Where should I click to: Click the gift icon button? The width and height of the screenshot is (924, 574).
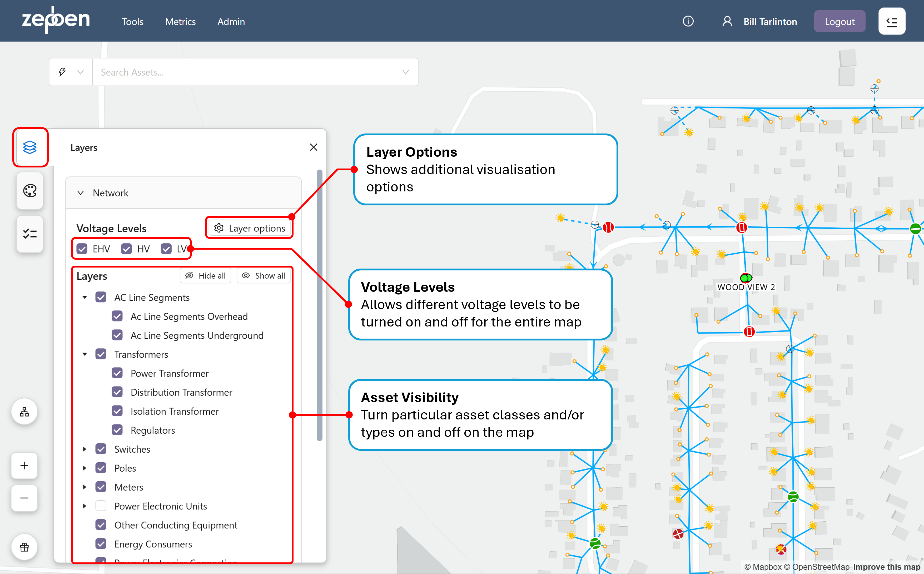pos(24,547)
